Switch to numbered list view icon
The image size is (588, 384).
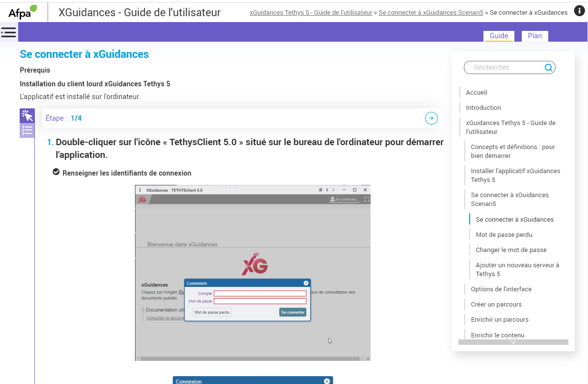point(27,130)
